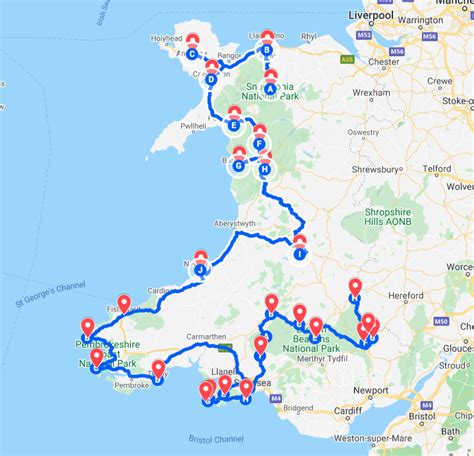Select blue marker E east of Pwllheli
This screenshot has width=474, height=456.
pos(234,125)
